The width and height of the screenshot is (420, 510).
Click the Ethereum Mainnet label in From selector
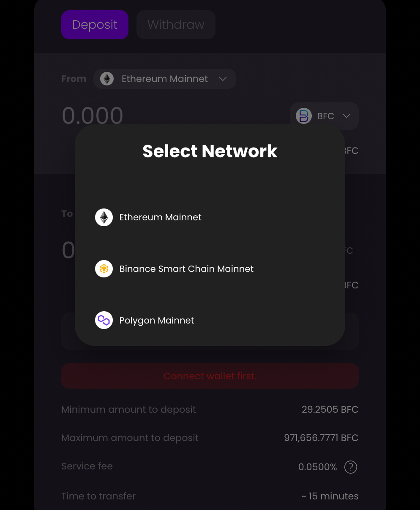coord(165,79)
